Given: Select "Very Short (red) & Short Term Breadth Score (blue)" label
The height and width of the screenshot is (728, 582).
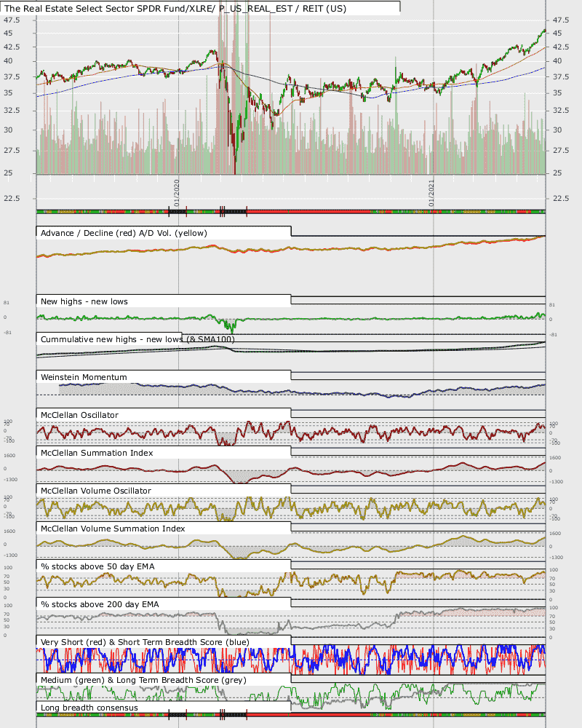Looking at the screenshot, I should [x=145, y=642].
